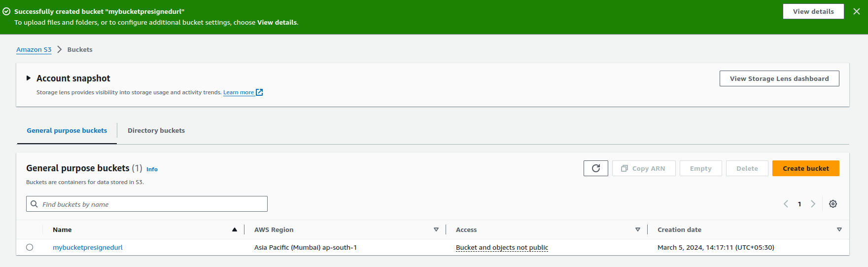The height and width of the screenshot is (267, 868).
Task: Sort by Creation date column arrow
Action: 839,229
